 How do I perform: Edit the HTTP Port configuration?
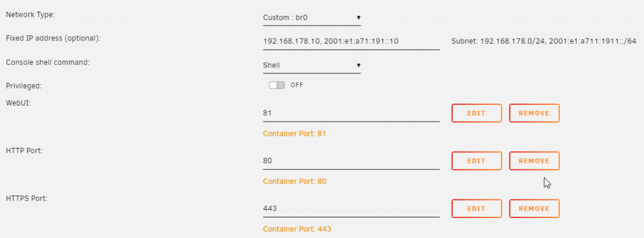[x=477, y=161]
